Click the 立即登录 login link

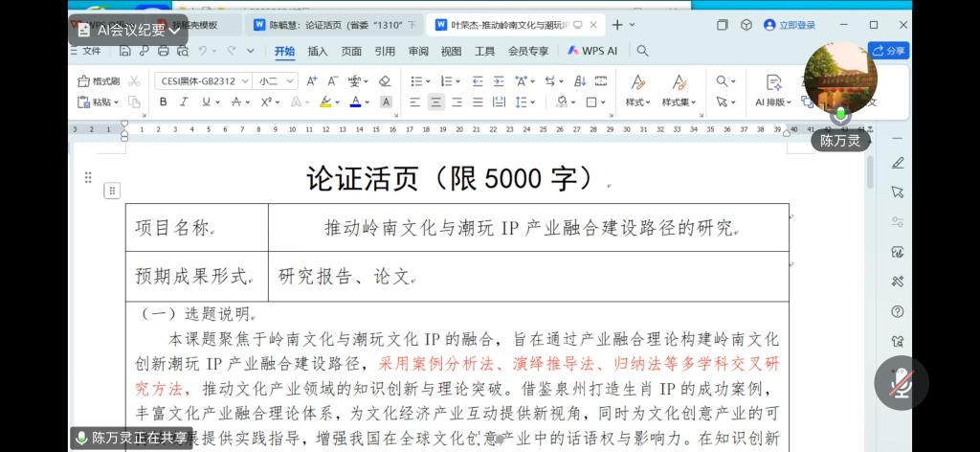pos(790,25)
